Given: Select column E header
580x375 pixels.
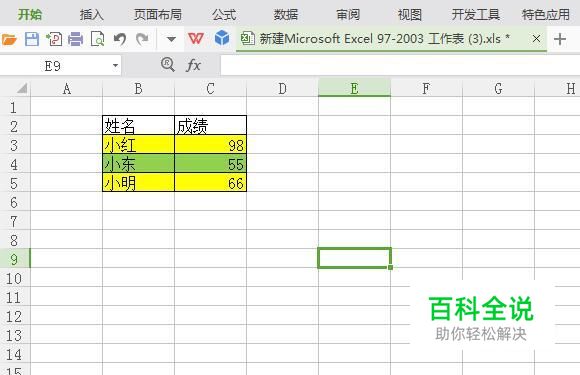Looking at the screenshot, I should [x=354, y=89].
